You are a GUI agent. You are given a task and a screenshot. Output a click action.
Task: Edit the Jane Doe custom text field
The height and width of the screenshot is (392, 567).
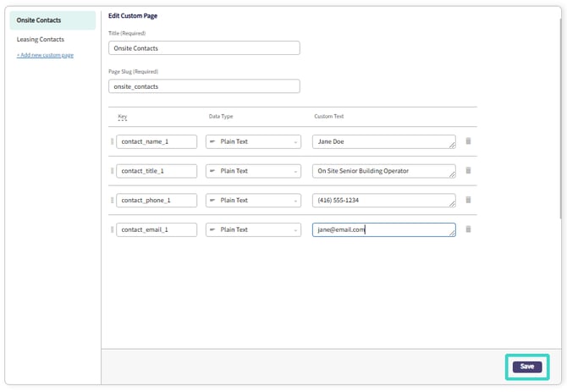tap(383, 141)
